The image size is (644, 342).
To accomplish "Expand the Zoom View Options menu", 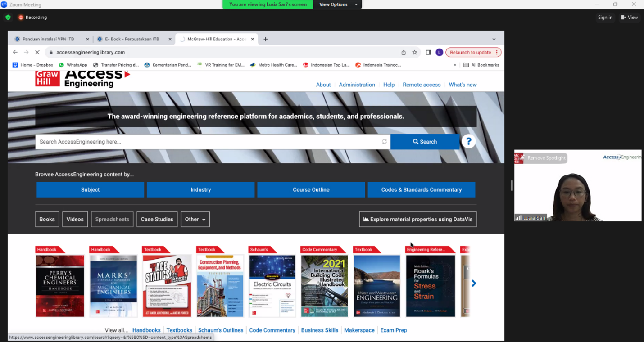I will [x=338, y=4].
